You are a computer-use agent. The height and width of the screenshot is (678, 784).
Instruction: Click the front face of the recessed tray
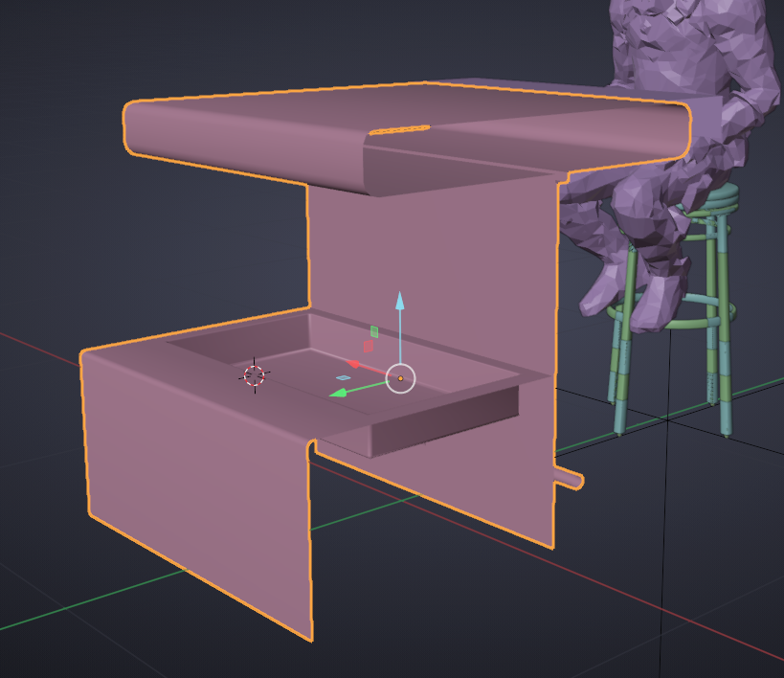[440, 421]
